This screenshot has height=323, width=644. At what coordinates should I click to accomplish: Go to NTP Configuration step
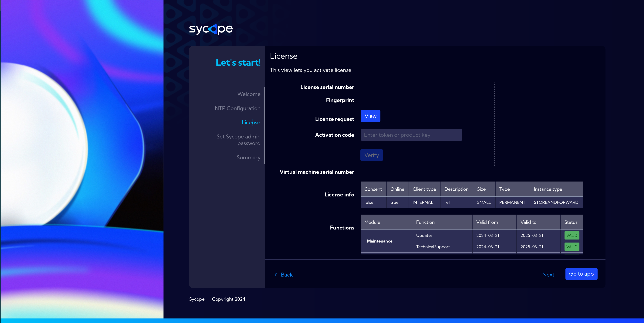(x=237, y=108)
